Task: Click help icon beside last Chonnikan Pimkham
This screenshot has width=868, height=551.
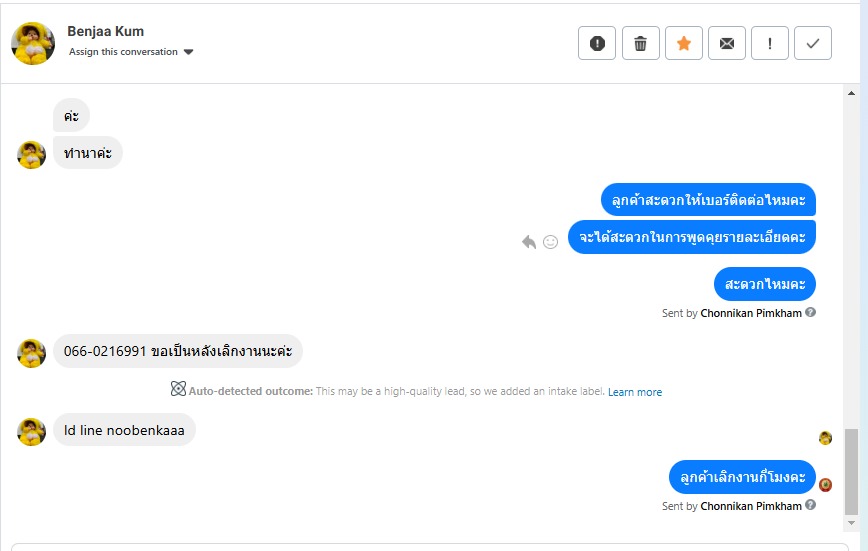Action: [811, 505]
